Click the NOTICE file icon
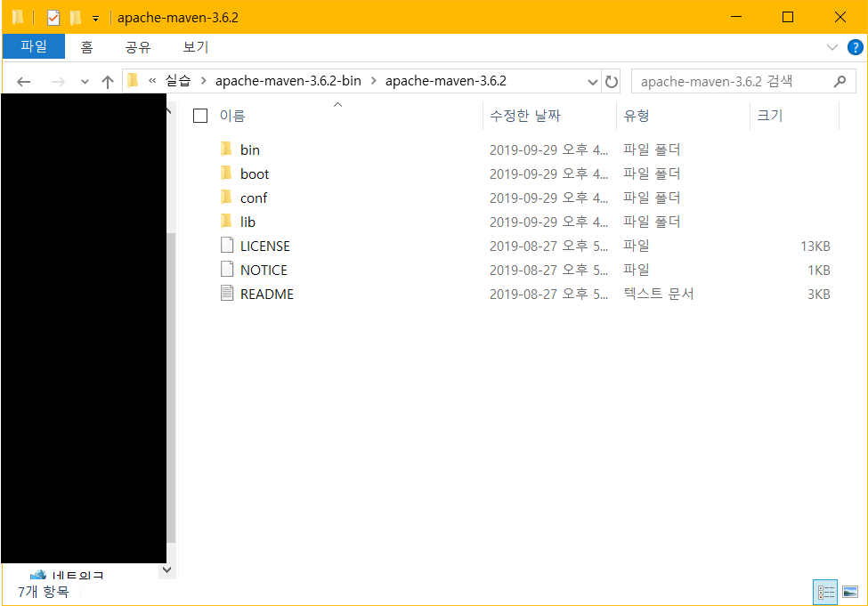Screen dimensions: 868x606 227,270
